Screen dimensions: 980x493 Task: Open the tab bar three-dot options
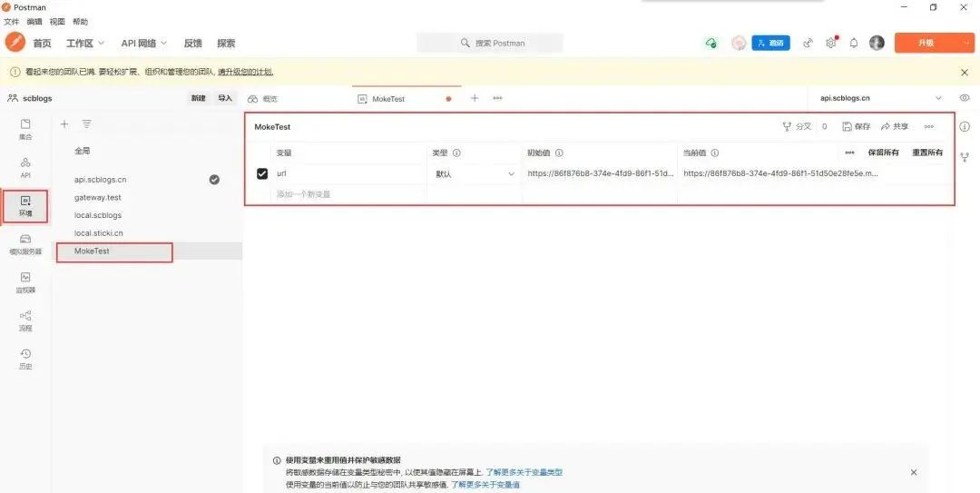(x=497, y=98)
